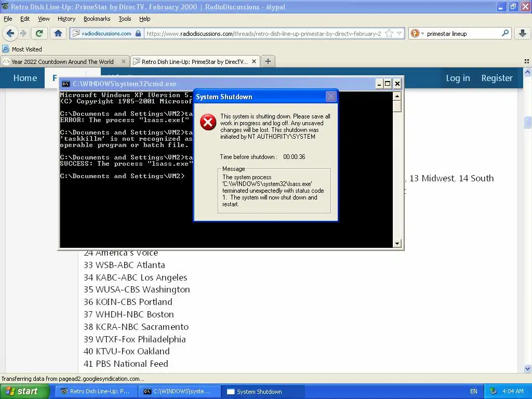This screenshot has width=532, height=399.
Task: Open the Downloads arrow button
Action: click(x=523, y=33)
